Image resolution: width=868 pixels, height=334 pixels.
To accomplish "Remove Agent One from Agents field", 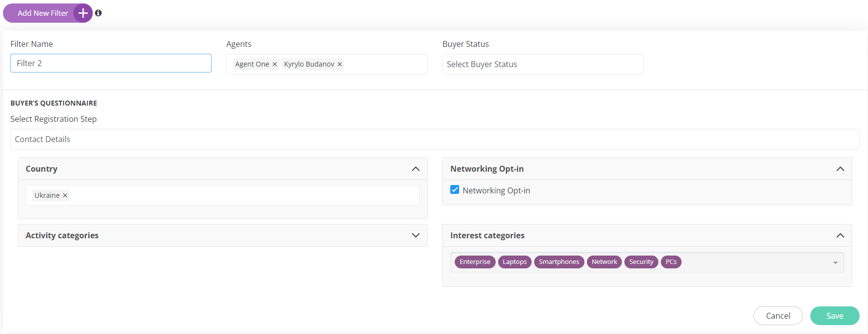I will [x=275, y=64].
